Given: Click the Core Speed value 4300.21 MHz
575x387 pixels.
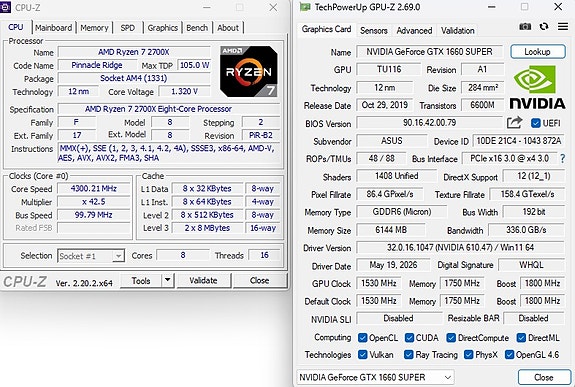Looking at the screenshot, I should point(94,189).
